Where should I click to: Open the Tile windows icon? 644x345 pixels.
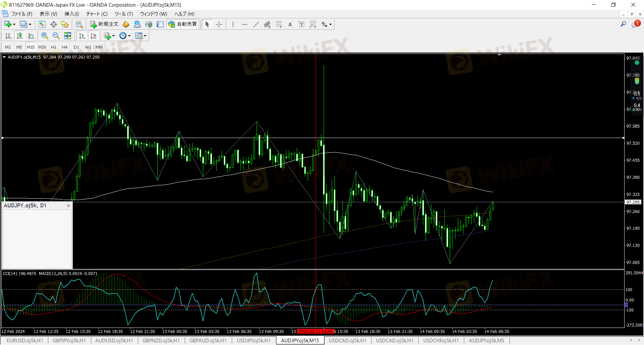pyautogui.click(x=67, y=36)
